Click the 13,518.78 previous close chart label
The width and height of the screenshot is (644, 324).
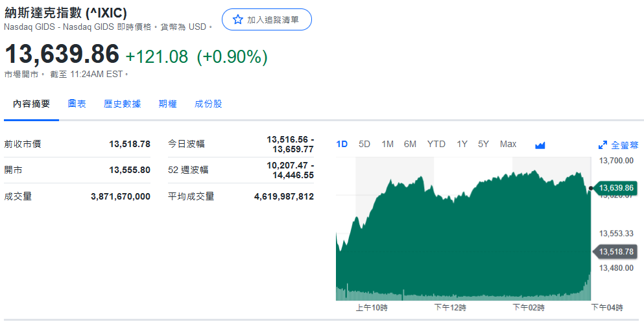pyautogui.click(x=615, y=251)
